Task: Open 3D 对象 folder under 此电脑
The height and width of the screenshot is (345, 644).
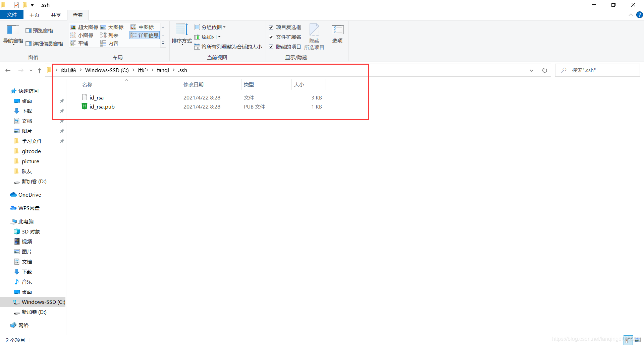Action: 27,231
